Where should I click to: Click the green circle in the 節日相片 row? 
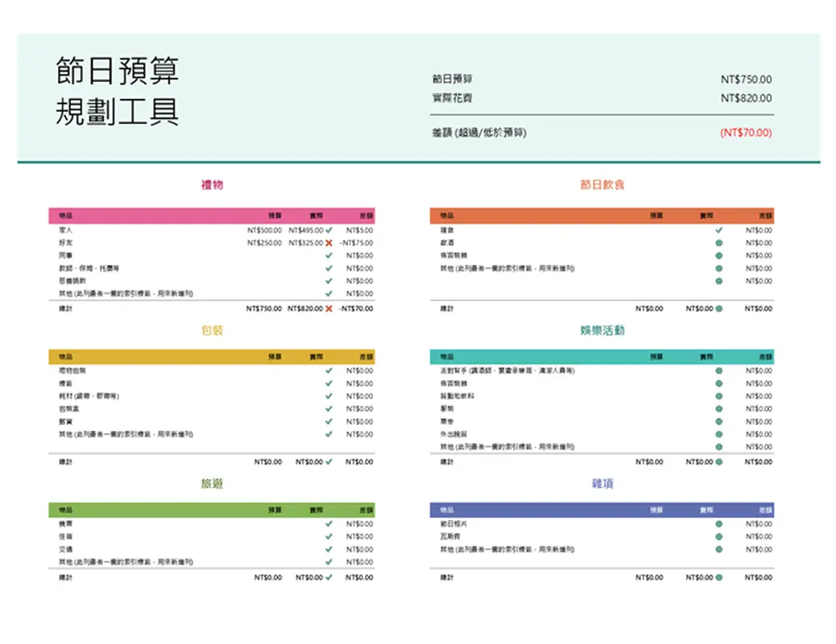point(719,524)
